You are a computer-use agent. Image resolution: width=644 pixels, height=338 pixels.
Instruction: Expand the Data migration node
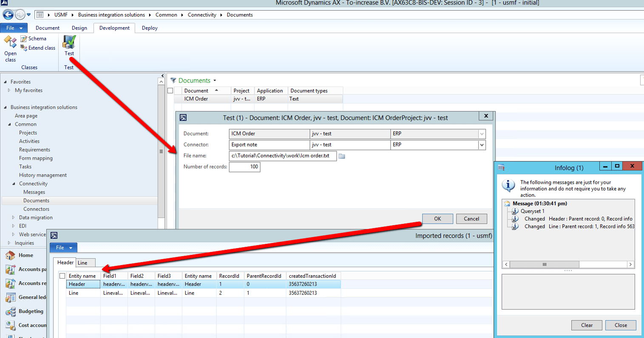point(14,217)
